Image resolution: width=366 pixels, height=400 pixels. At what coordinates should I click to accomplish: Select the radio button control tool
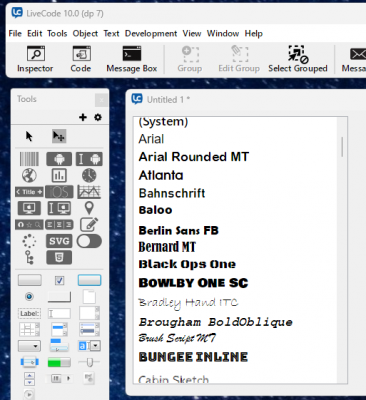click(x=29, y=296)
